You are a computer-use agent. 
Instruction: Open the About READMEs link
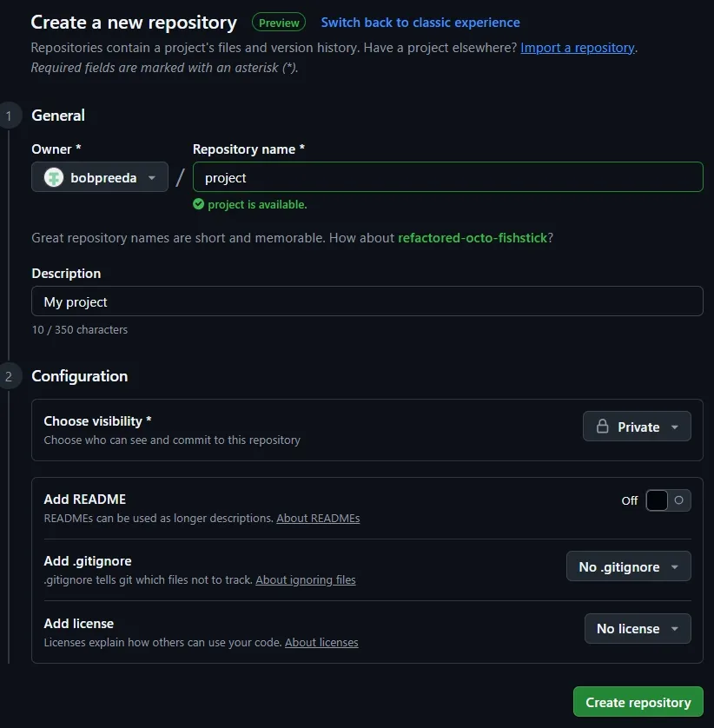pyautogui.click(x=318, y=518)
